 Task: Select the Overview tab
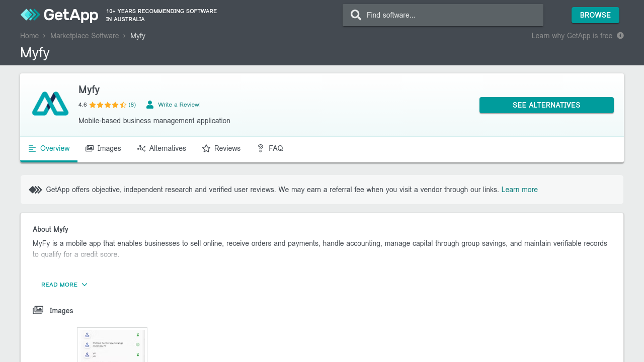(x=49, y=148)
